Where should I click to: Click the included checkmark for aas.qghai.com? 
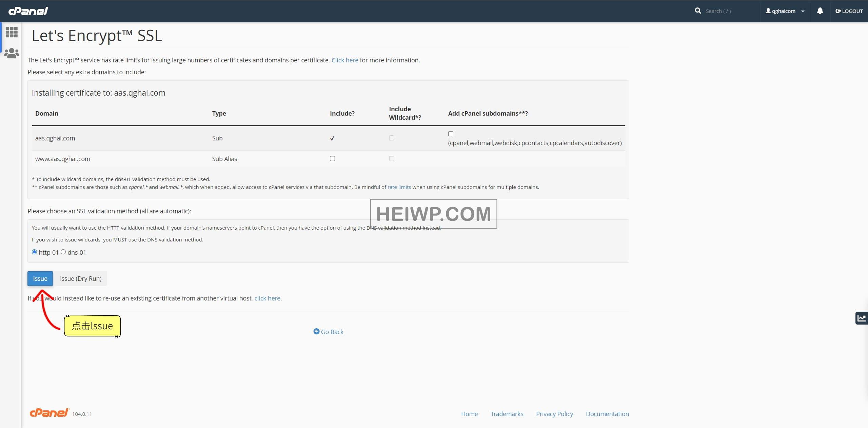point(332,138)
